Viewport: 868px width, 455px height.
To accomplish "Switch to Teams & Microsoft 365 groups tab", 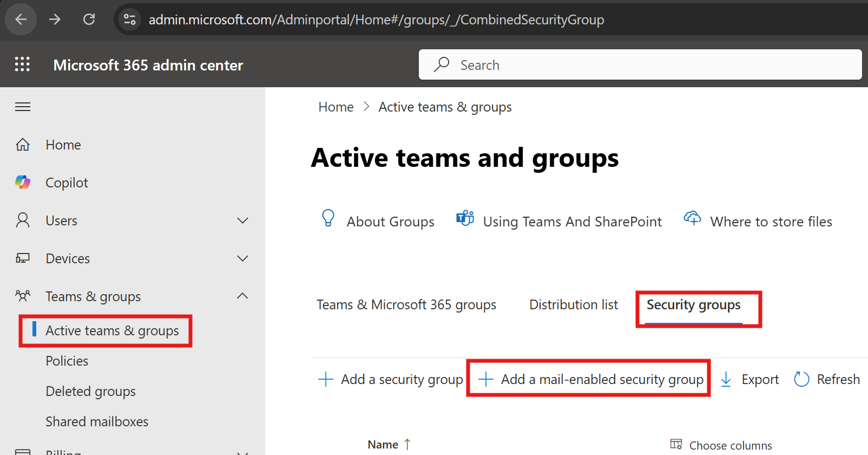I will [x=406, y=305].
